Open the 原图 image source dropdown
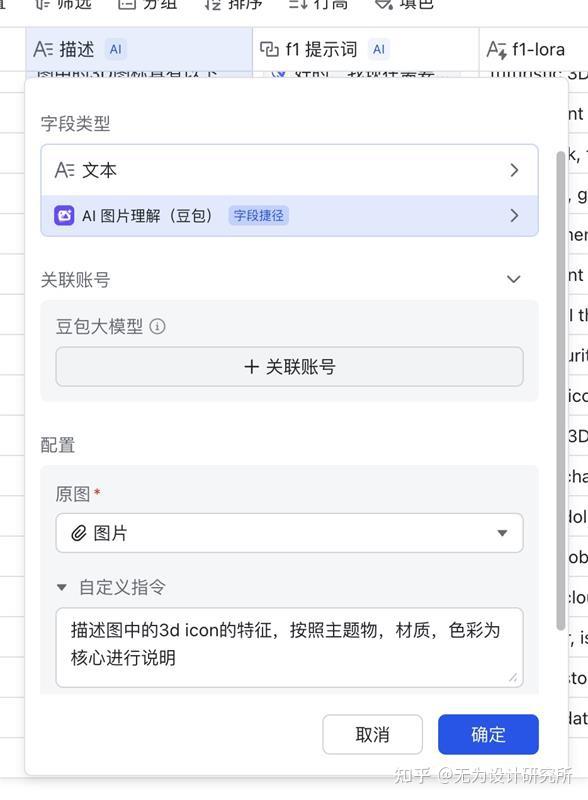This screenshot has height=800, width=588. [x=502, y=533]
